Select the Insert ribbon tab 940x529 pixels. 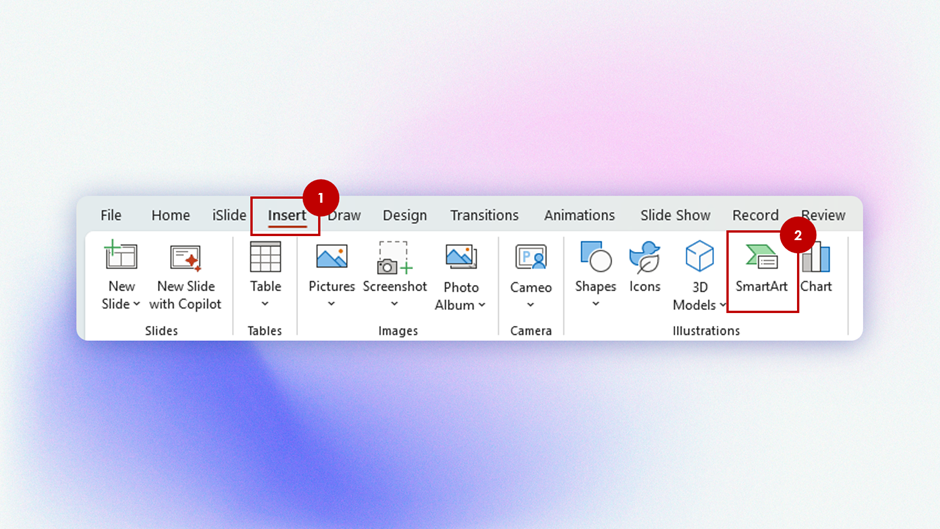point(287,215)
